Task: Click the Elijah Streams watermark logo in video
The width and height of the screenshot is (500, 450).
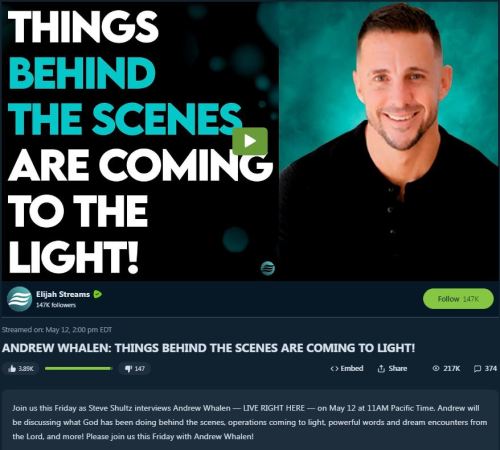Action: tap(268, 268)
